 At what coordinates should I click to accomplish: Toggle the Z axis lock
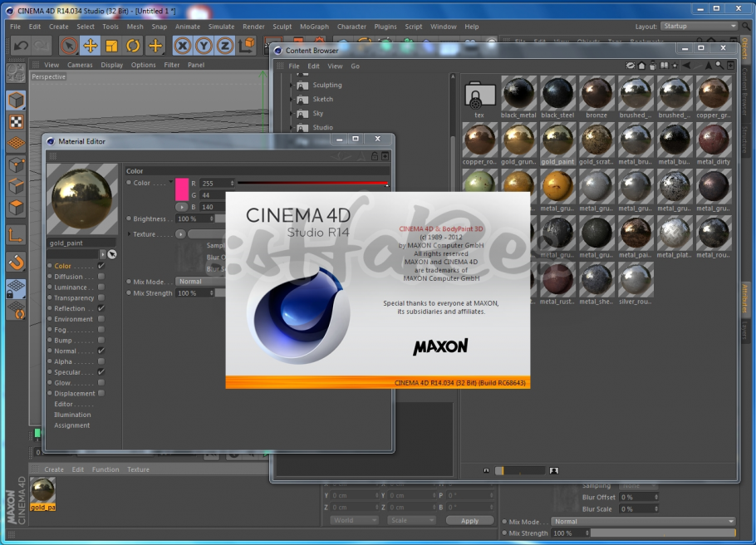pos(224,46)
